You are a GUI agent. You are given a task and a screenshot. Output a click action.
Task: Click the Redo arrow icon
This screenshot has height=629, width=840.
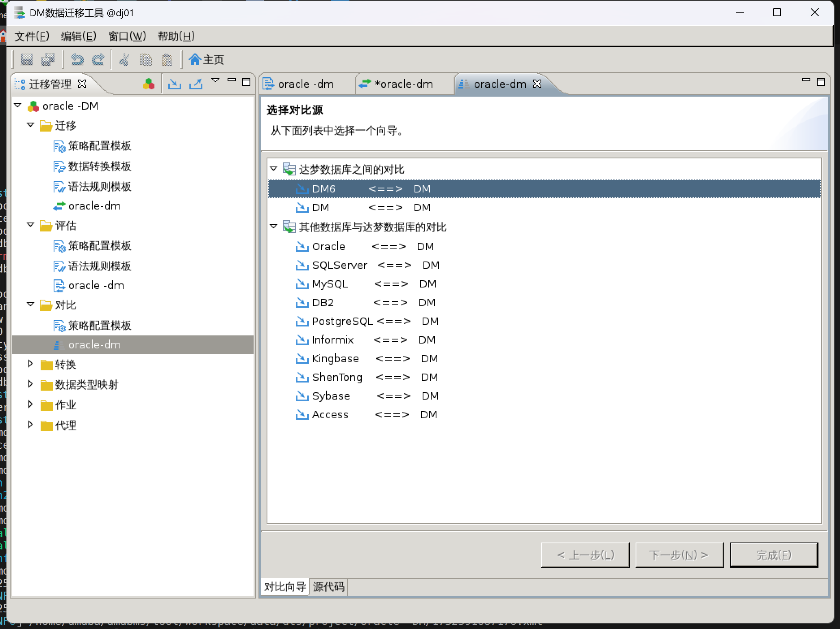tap(98, 60)
